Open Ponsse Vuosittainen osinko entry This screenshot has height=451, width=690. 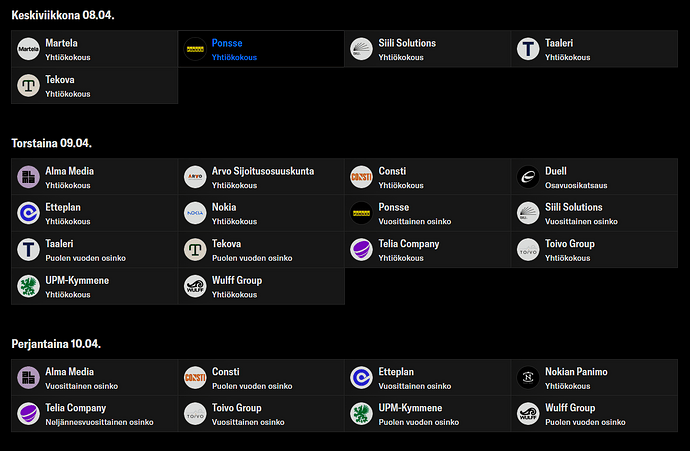point(428,213)
